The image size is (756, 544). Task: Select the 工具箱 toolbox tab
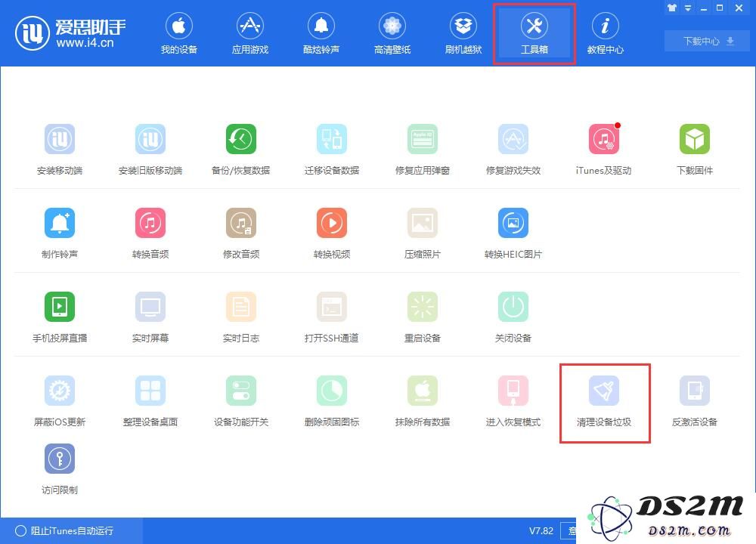(x=534, y=33)
